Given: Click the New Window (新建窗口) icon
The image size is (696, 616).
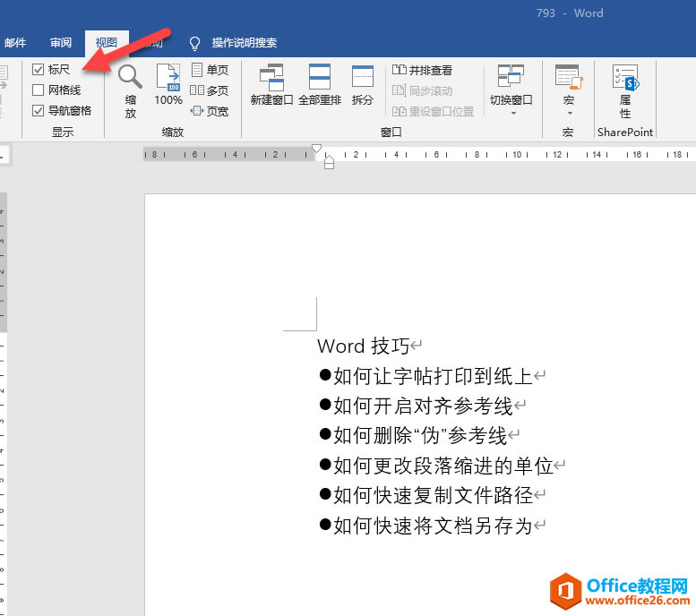Looking at the screenshot, I should [271, 84].
